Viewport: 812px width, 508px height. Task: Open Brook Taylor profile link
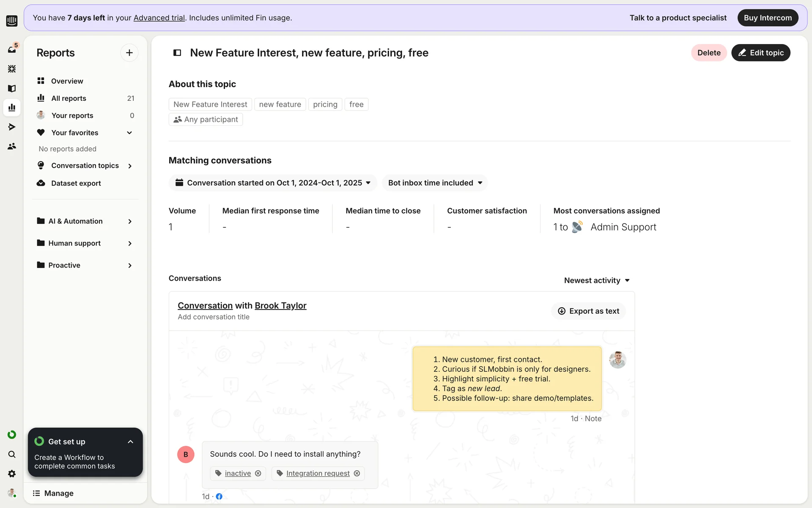coord(280,306)
